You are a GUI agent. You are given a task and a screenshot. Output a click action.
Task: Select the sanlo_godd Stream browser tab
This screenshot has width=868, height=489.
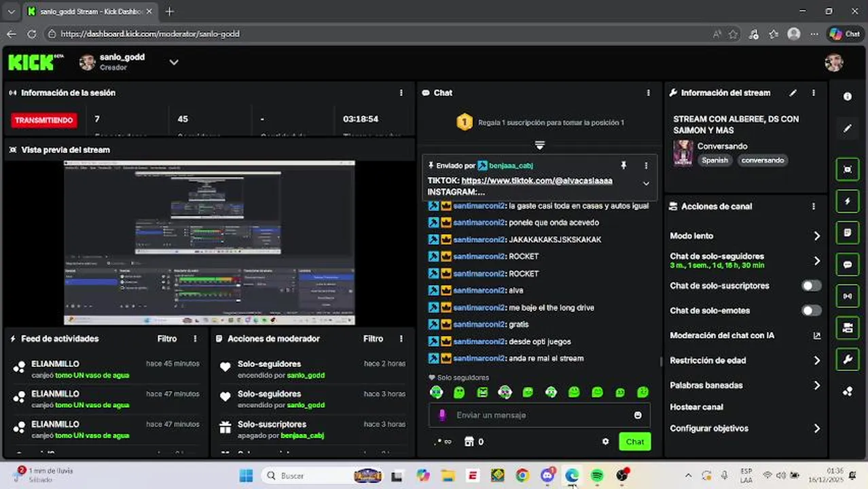click(90, 12)
